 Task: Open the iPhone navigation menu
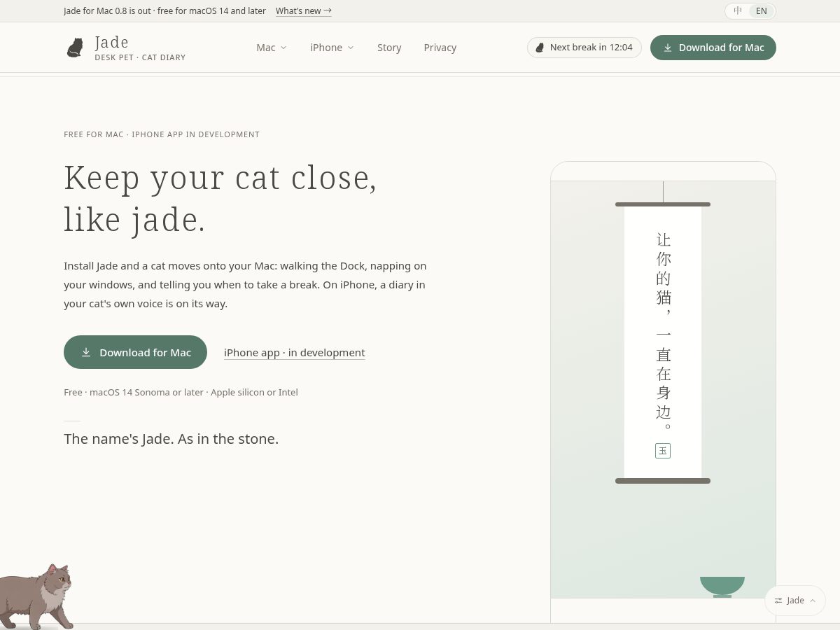point(332,48)
